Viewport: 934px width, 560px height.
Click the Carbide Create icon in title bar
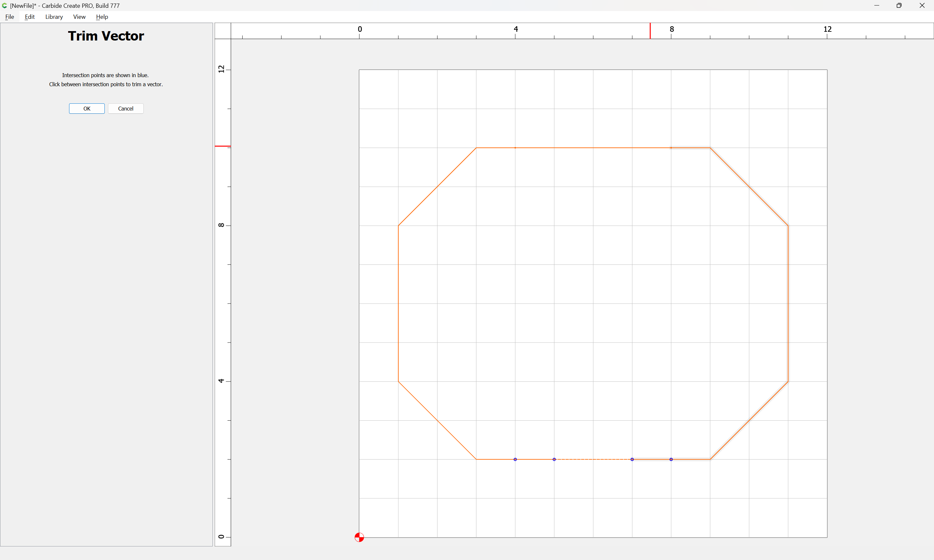click(5, 6)
